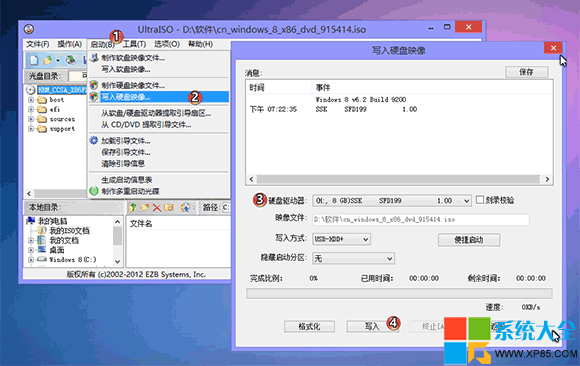The width and height of the screenshot is (580, 366).
Task: Open the 写入方式 USB-HDD+ dropdown
Action: [x=365, y=239]
